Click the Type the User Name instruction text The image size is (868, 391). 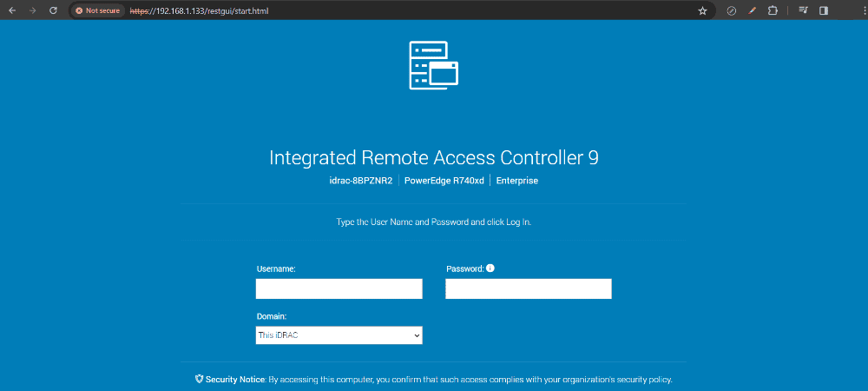click(x=433, y=222)
